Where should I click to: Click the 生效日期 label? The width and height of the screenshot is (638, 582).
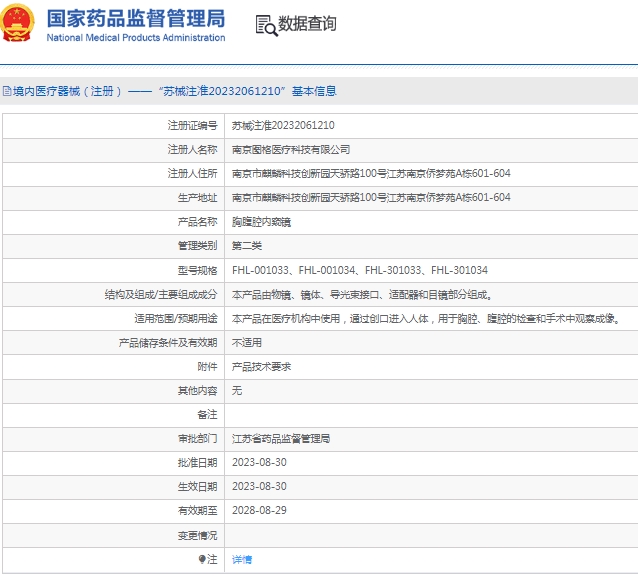pos(197,487)
